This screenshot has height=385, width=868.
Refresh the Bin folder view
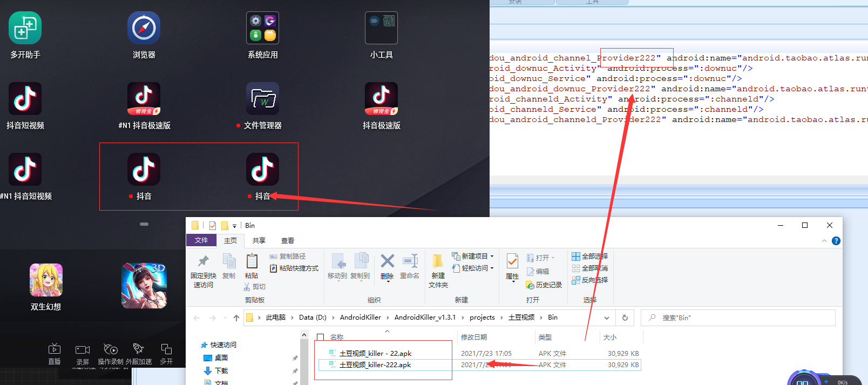pos(625,318)
